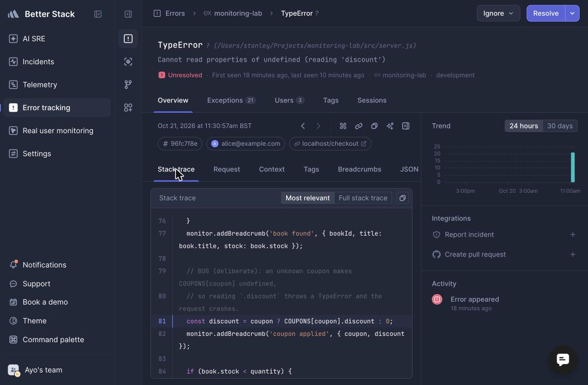Select the Full stack trace view
Viewport: 588px width, 385px height.
click(x=363, y=198)
